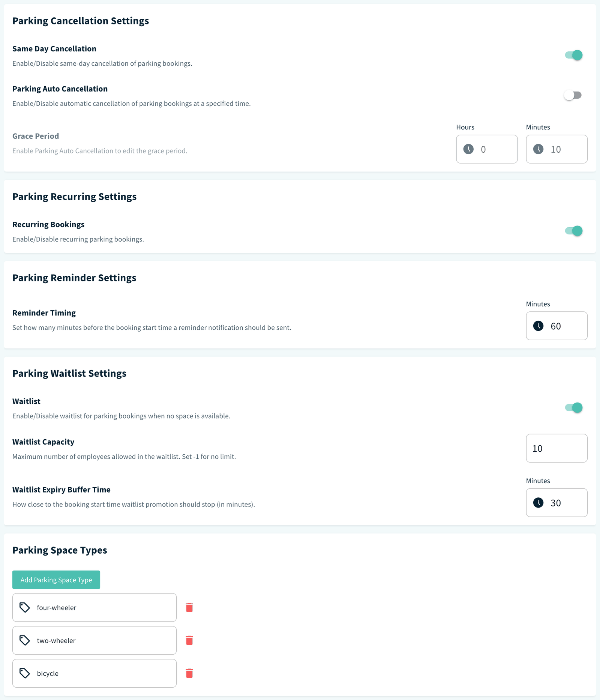Image resolution: width=600 pixels, height=700 pixels.
Task: Click clock icon in Grace Period Hours
Action: (x=468, y=149)
